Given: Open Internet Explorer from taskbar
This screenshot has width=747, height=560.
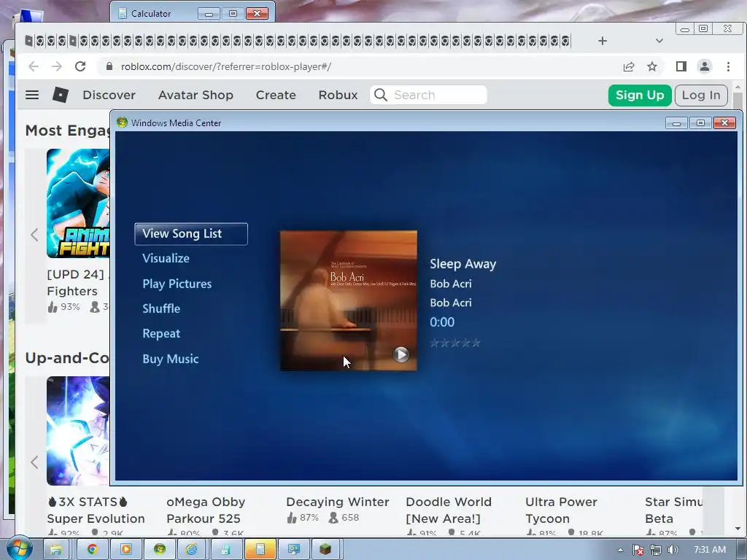Looking at the screenshot, I should click(192, 550).
